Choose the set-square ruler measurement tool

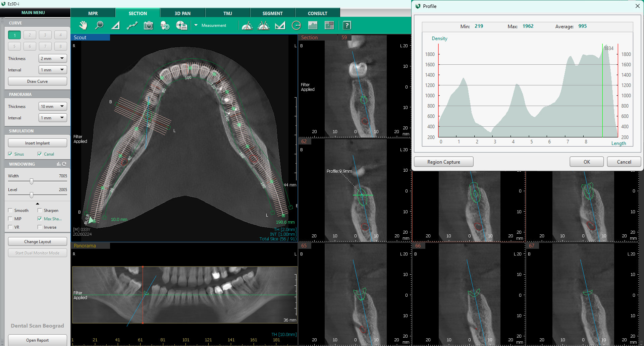[280, 25]
